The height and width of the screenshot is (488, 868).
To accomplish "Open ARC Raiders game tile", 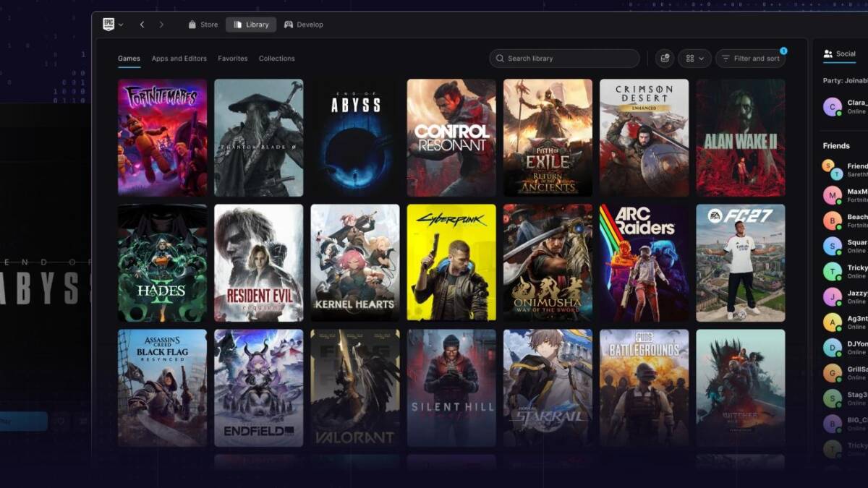I will pyautogui.click(x=644, y=262).
